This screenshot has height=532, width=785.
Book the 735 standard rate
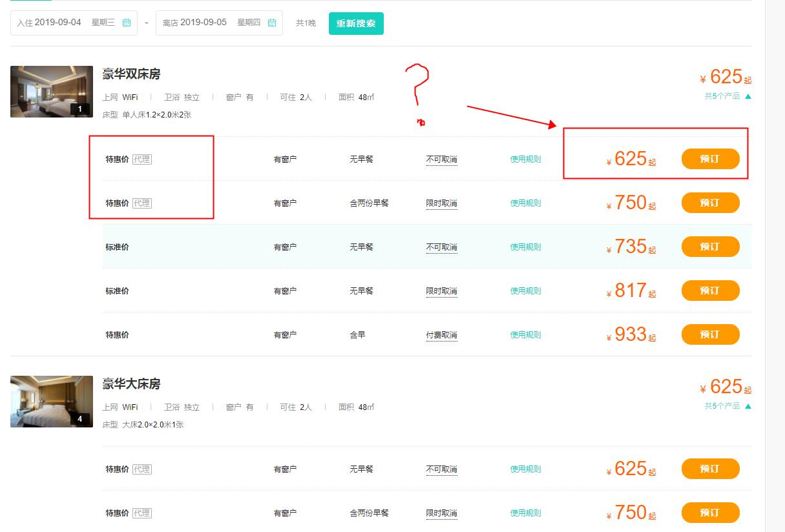(x=710, y=247)
